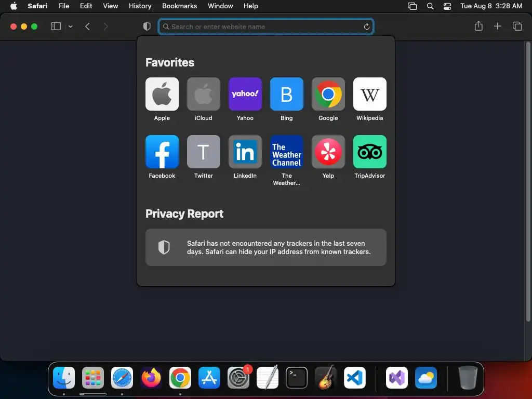Open the Facebook favorite

coord(162,152)
